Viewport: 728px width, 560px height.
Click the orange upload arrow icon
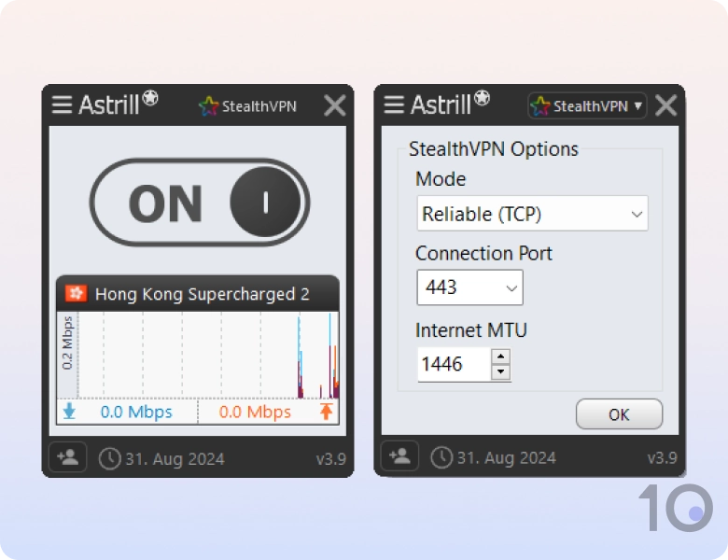click(x=326, y=412)
